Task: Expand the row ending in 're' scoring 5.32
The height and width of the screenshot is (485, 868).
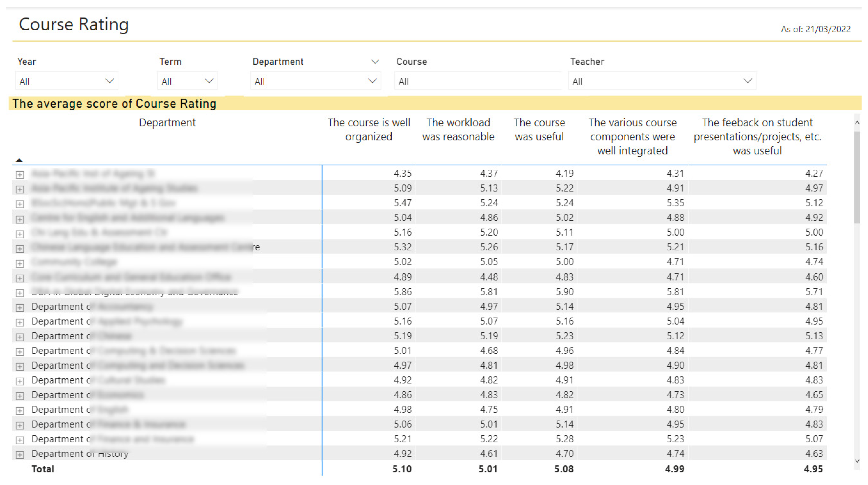Action: tap(20, 249)
